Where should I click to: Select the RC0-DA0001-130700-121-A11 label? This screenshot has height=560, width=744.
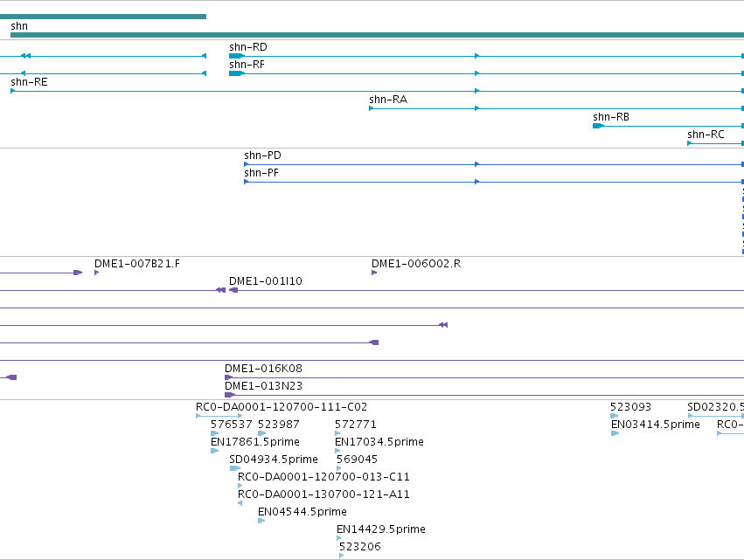point(323,494)
